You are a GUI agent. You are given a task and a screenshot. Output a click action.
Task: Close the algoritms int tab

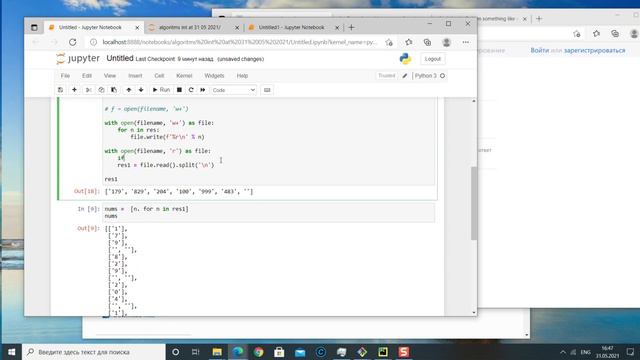pyautogui.click(x=237, y=28)
